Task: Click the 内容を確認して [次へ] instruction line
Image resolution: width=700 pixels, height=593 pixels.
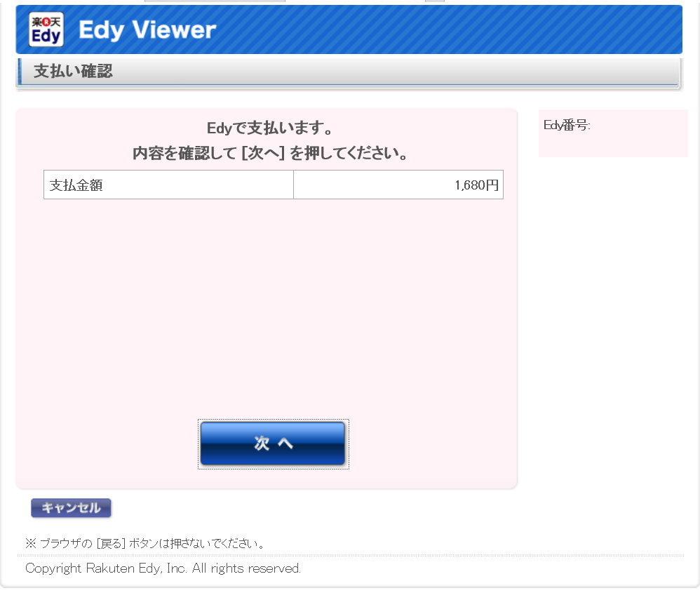Action: [269, 153]
